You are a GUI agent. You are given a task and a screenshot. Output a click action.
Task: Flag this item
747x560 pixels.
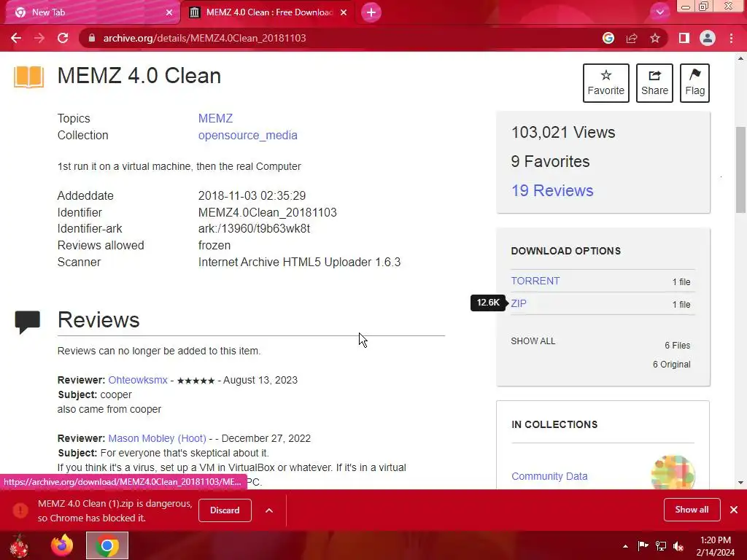click(694, 83)
